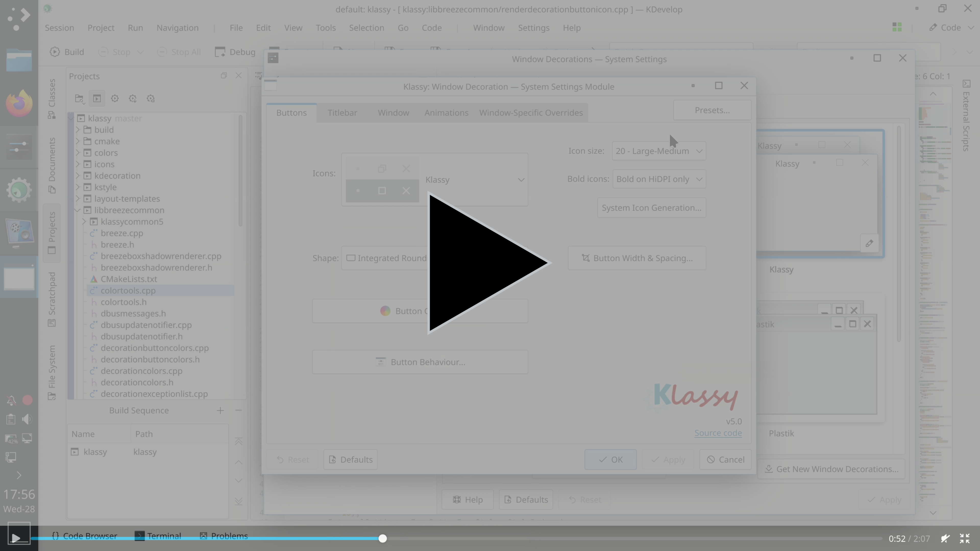Click the Button Behaviour settings button
Screen dimensions: 980x551
click(x=420, y=362)
